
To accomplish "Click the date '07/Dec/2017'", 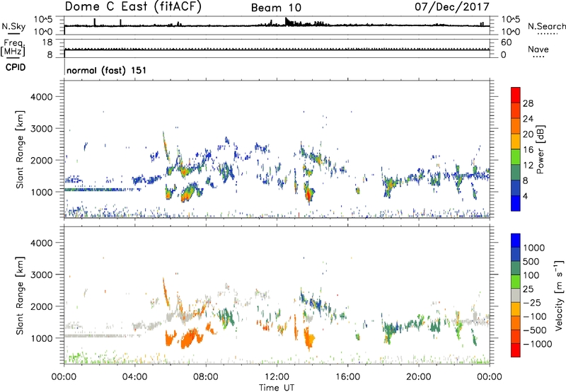I will 452,7.
